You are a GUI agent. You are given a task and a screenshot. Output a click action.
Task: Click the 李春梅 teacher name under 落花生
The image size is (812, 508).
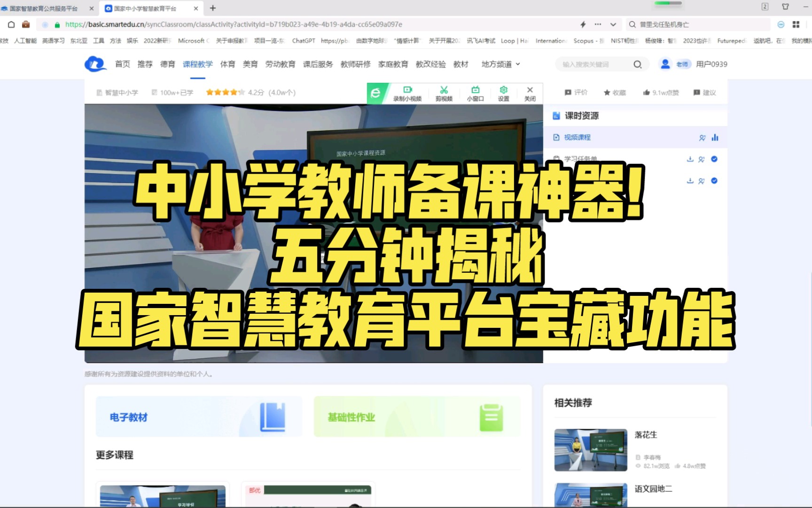pyautogui.click(x=652, y=457)
